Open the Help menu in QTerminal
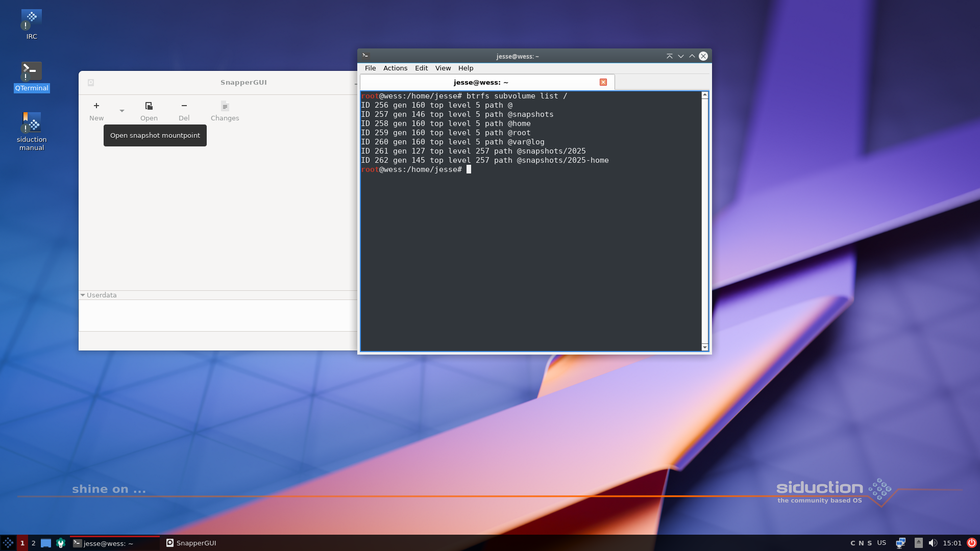This screenshot has width=980, height=551. click(466, 68)
